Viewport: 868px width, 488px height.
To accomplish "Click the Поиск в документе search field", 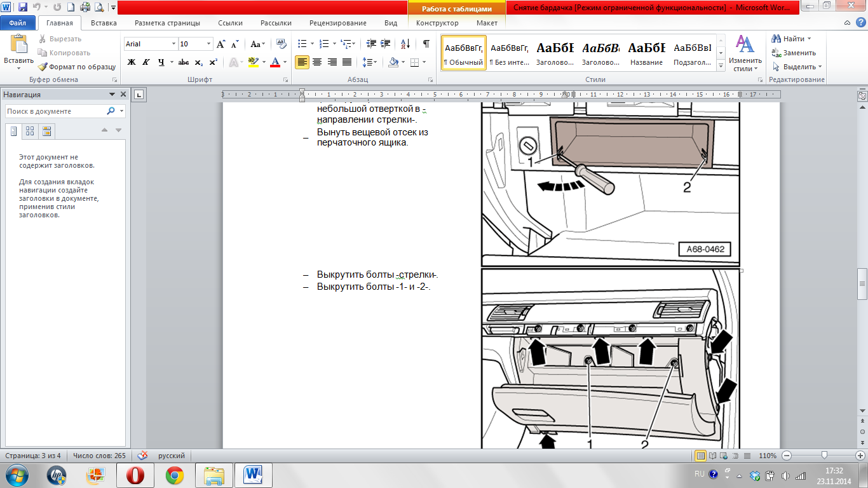I will pyautogui.click(x=56, y=111).
